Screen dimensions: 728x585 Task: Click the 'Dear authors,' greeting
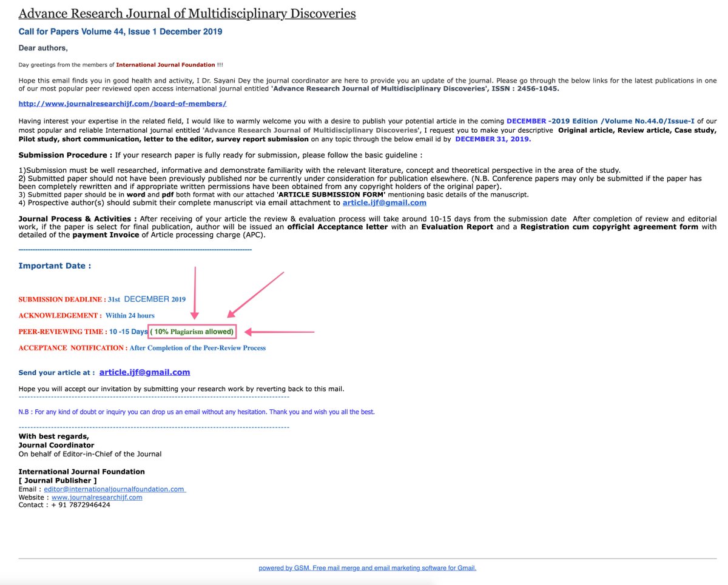43,48
